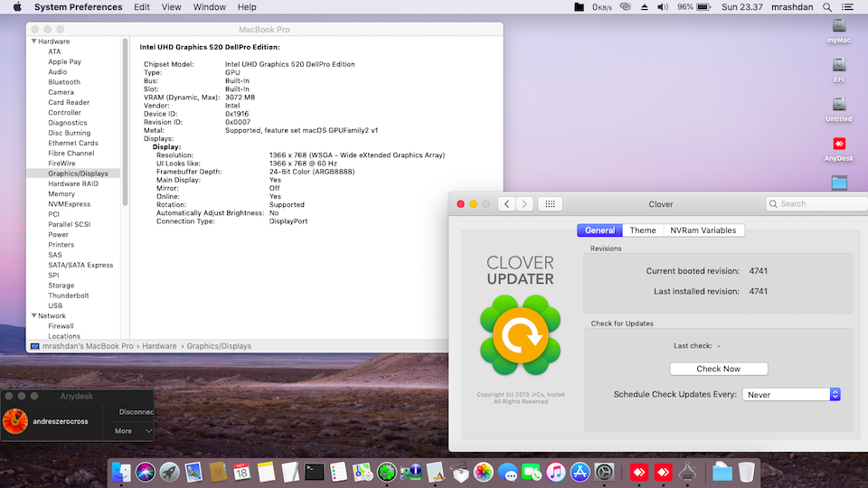Click mrashdan user name in menu bar
Viewport: 868px width, 488px height.
792,7
